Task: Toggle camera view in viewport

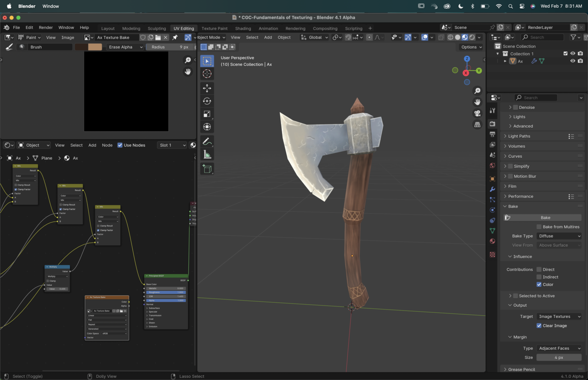Action: (477, 113)
